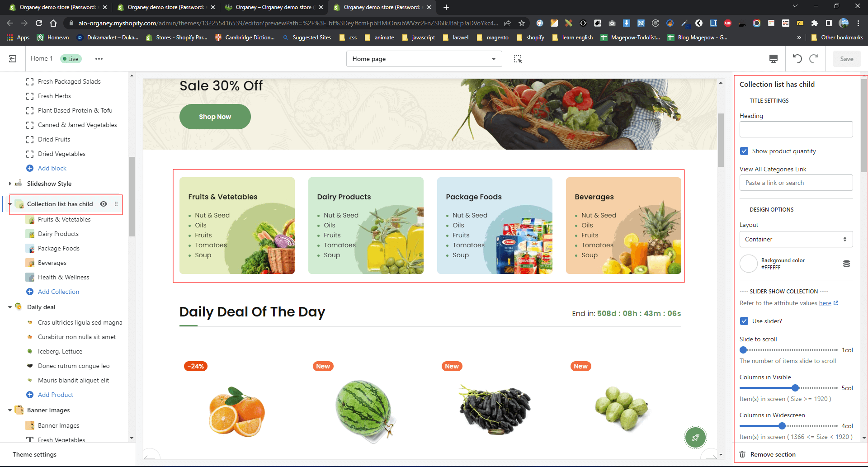
Task: Click the redo arrow icon
Action: (814, 59)
